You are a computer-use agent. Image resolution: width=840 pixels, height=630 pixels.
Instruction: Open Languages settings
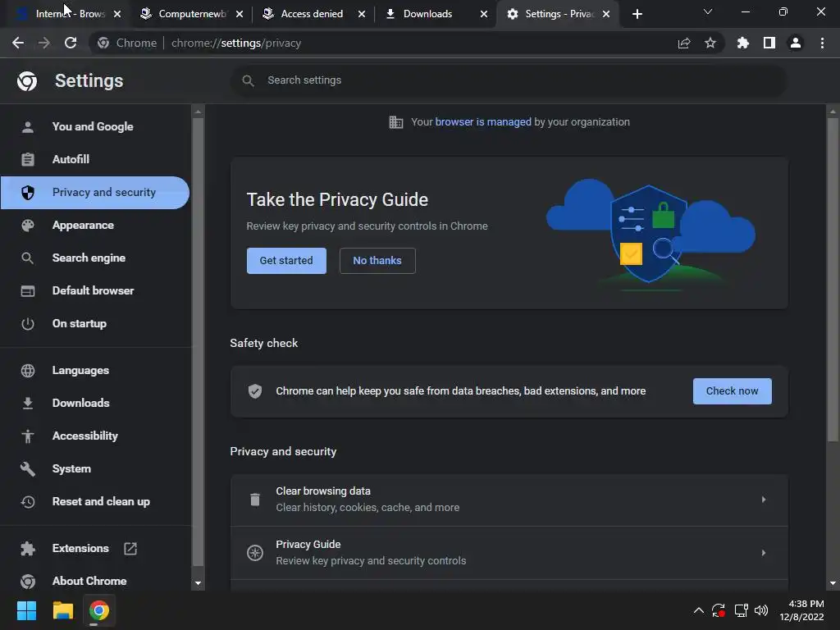pos(95,370)
